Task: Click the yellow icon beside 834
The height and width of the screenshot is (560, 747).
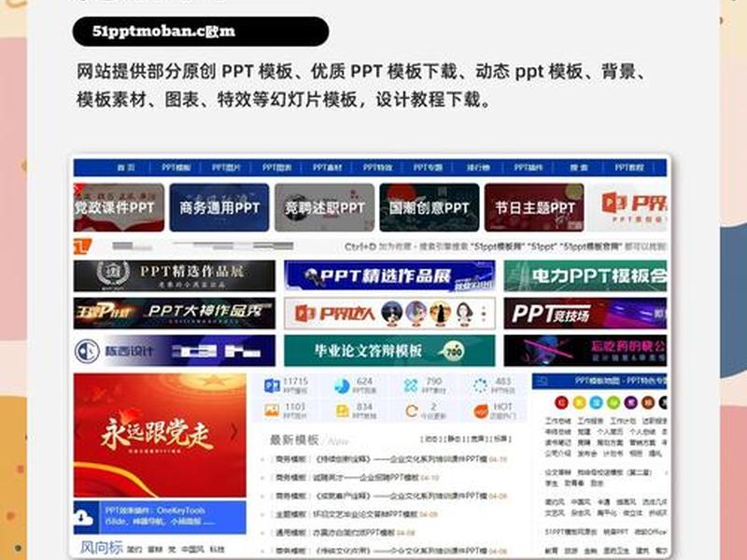Action: (x=342, y=411)
